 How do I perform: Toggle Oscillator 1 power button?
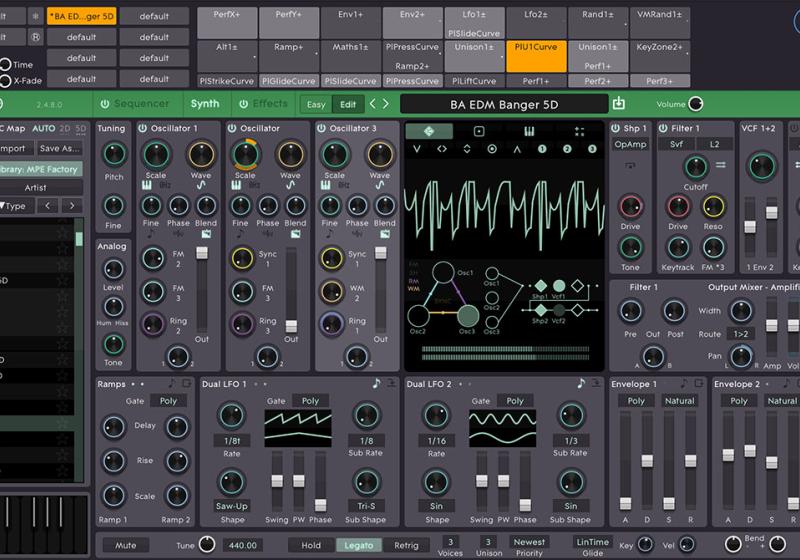point(143,129)
